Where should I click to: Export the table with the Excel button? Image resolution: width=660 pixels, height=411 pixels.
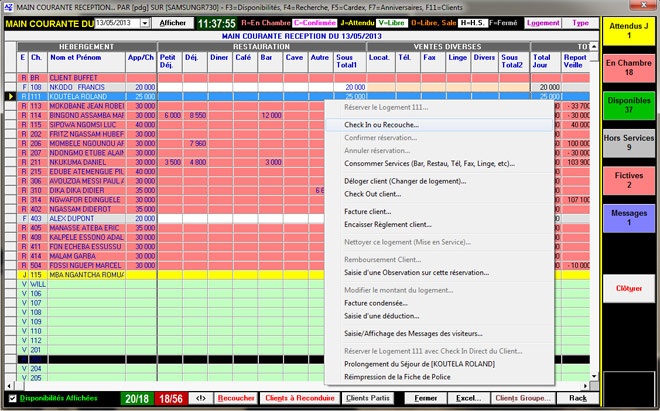(465, 398)
